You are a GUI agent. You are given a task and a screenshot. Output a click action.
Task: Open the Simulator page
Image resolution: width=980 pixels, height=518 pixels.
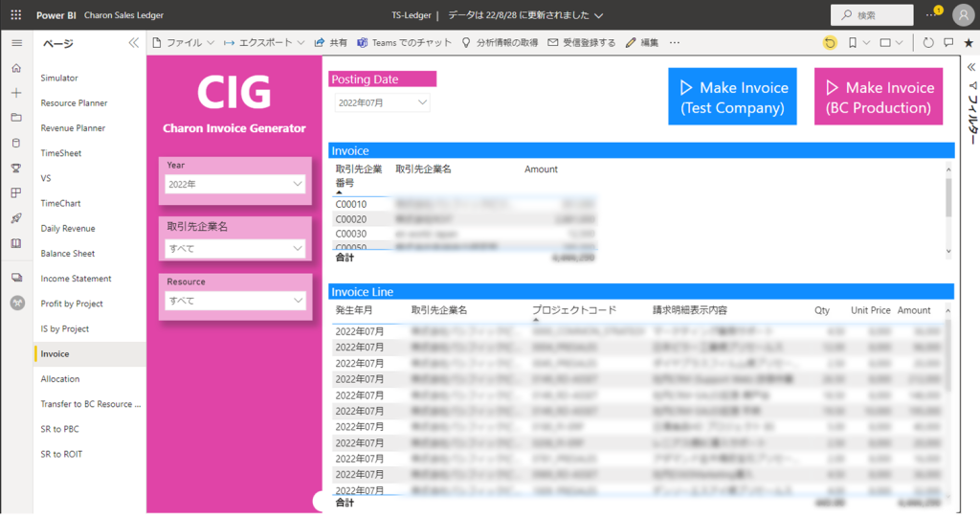click(59, 78)
